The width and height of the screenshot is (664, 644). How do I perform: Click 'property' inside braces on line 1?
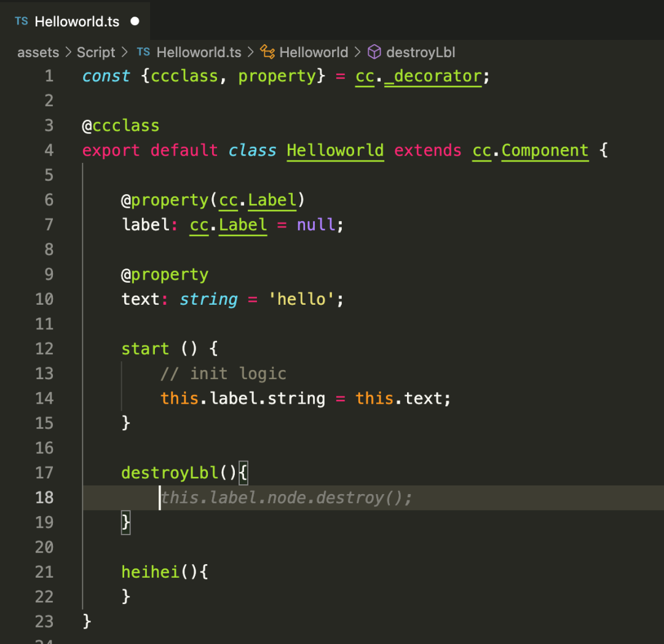tap(277, 77)
